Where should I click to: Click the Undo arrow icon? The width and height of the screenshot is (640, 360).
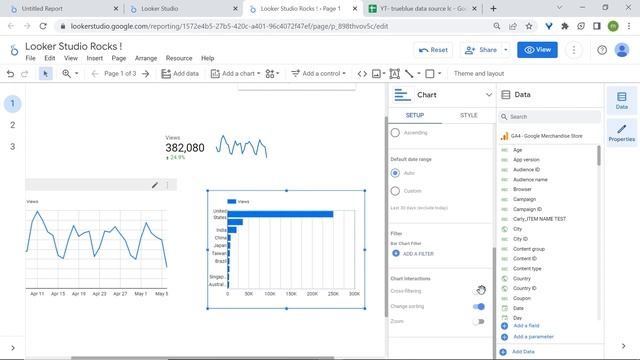10,74
